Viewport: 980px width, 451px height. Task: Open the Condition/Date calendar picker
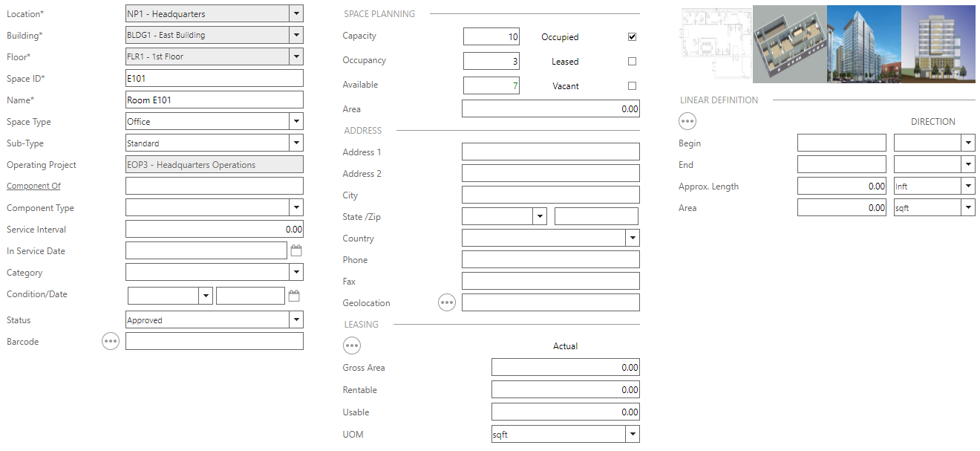coord(294,296)
